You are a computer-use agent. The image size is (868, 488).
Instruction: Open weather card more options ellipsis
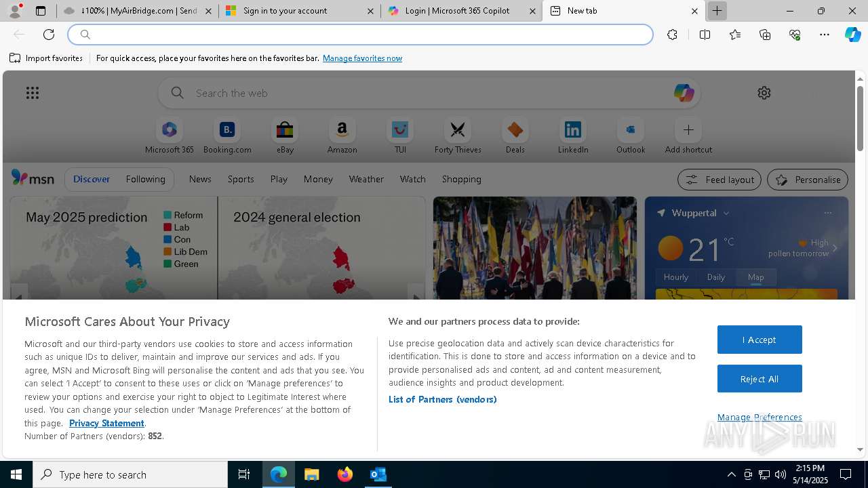click(x=827, y=213)
